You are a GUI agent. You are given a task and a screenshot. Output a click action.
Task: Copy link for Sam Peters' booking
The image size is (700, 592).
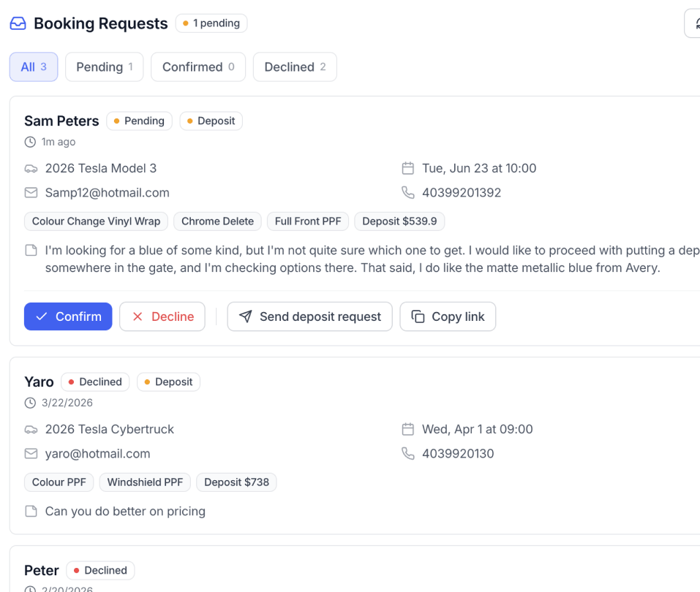tap(448, 316)
